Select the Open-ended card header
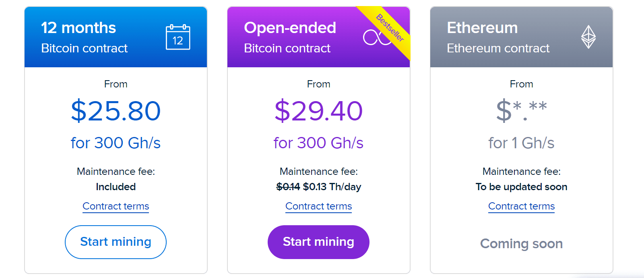Image resolution: width=644 pixels, height=278 pixels. pyautogui.click(x=319, y=37)
